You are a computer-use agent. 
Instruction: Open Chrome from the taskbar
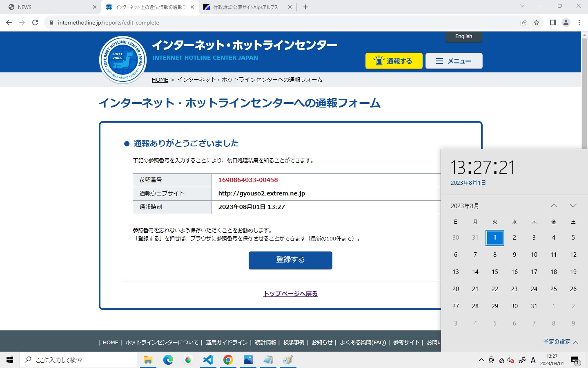pos(228,360)
